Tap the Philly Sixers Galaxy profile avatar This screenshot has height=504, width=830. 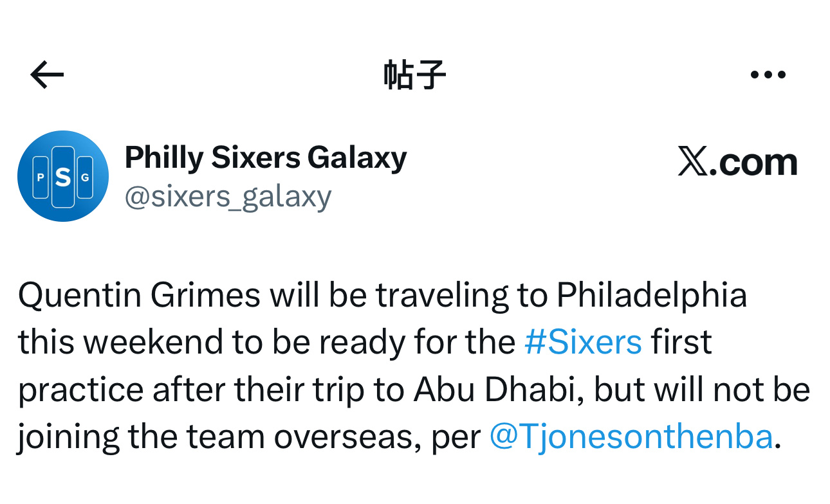(x=62, y=176)
